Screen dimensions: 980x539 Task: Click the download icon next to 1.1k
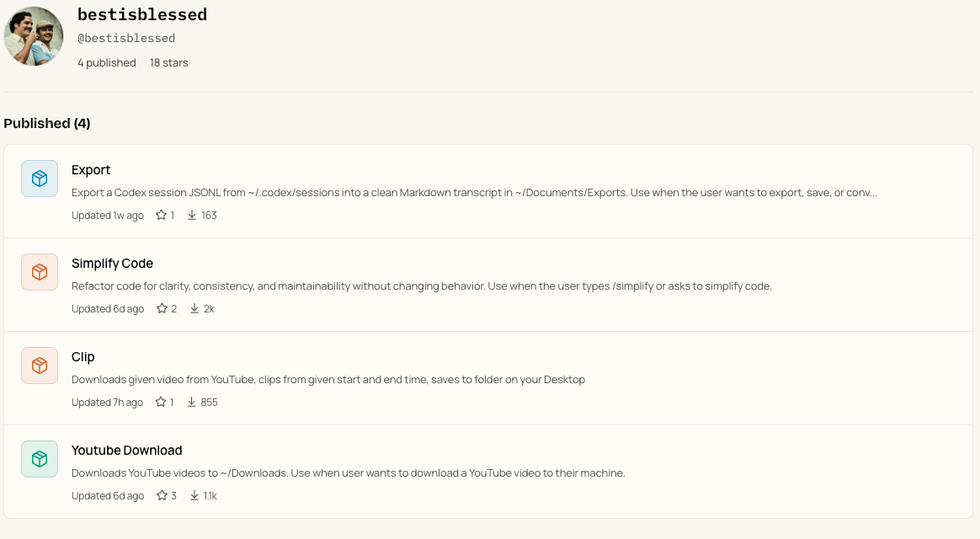pos(194,495)
